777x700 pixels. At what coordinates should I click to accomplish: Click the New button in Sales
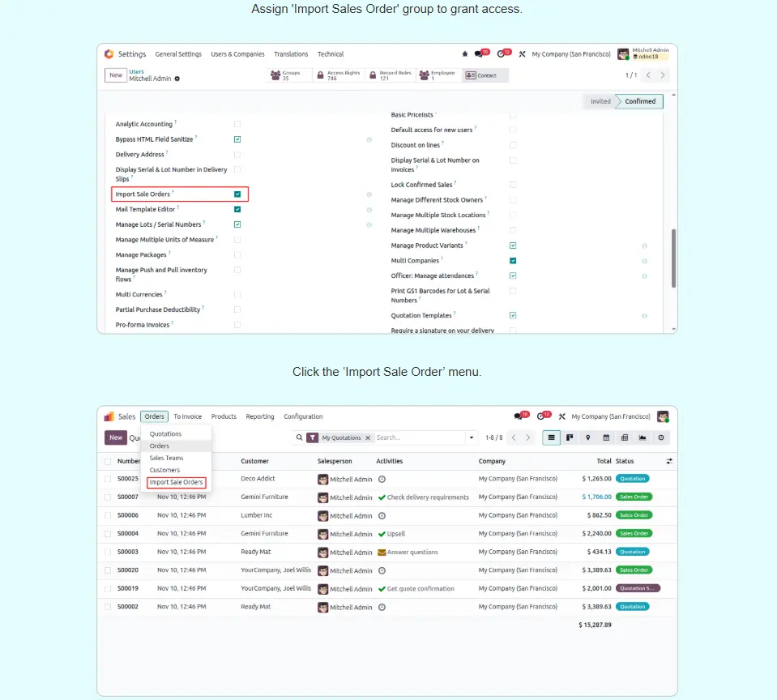(116, 437)
